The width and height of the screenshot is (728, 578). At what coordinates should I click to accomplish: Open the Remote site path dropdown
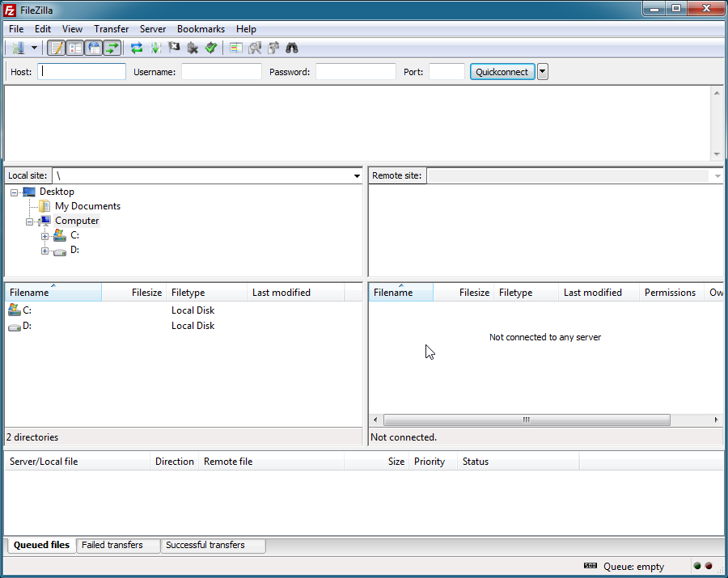pos(717,175)
